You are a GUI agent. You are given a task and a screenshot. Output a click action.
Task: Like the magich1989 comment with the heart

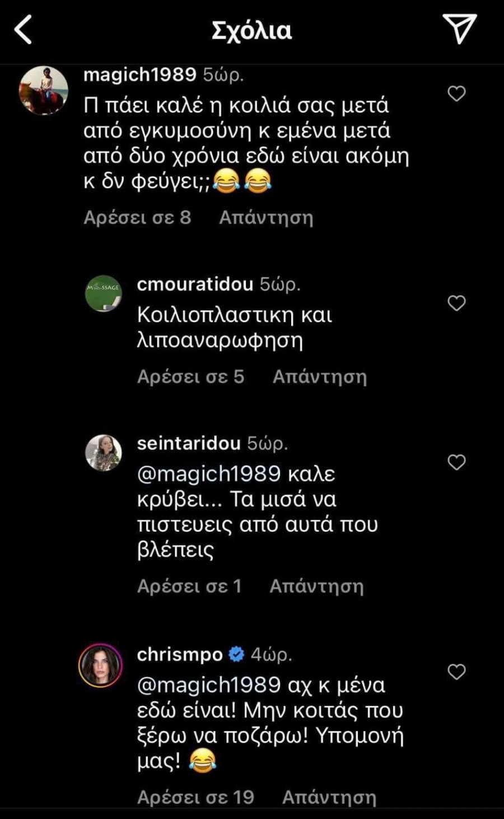[x=456, y=94]
